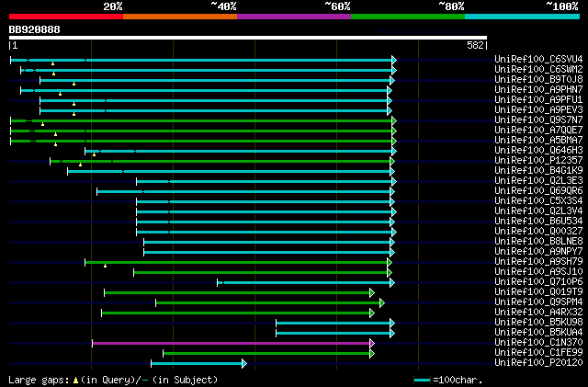Screen dimensions: 588x387
Task: Select the UniRef100_A5BMA7 label
Action: [x=538, y=141]
